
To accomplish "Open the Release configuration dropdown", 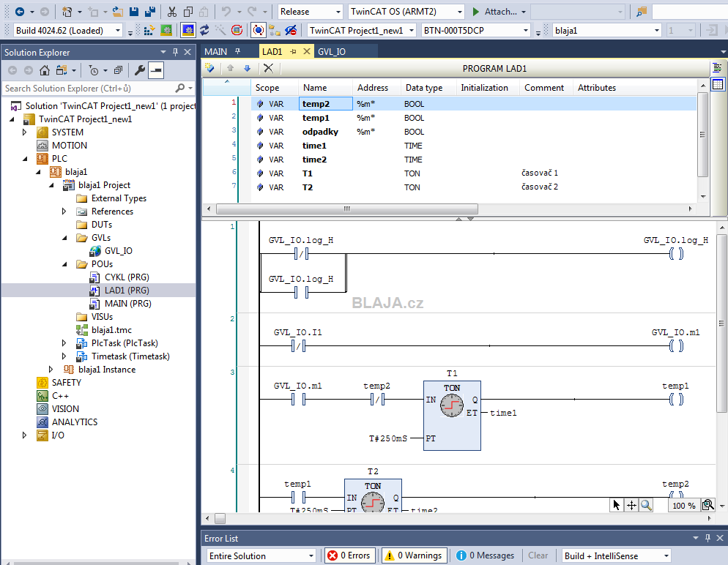I will [x=338, y=12].
